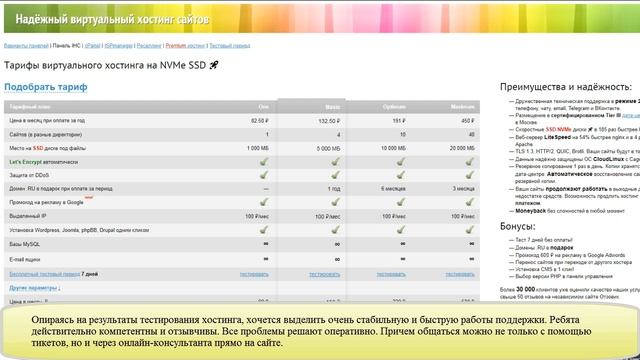Click DDoS protection checkmark in 191 ₽ column
640x360 pixels.
(x=401, y=175)
